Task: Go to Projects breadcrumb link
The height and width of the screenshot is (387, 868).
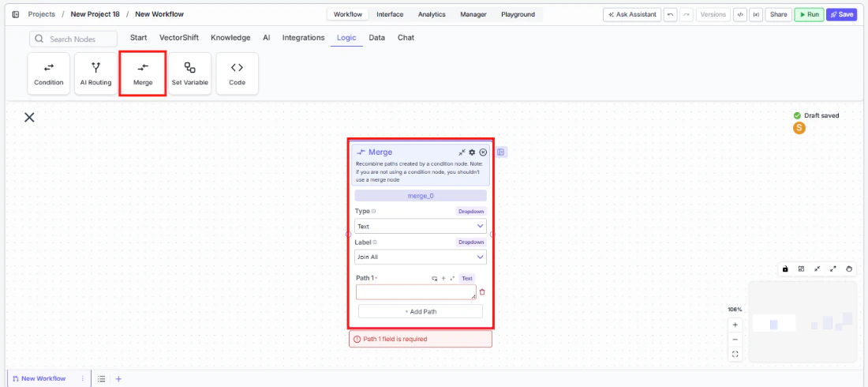Action: click(x=42, y=14)
